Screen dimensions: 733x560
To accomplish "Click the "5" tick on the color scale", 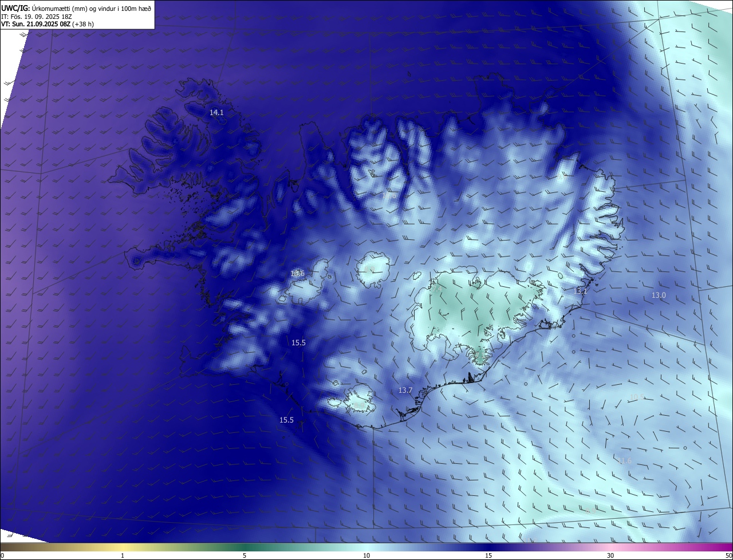I will (x=245, y=555).
